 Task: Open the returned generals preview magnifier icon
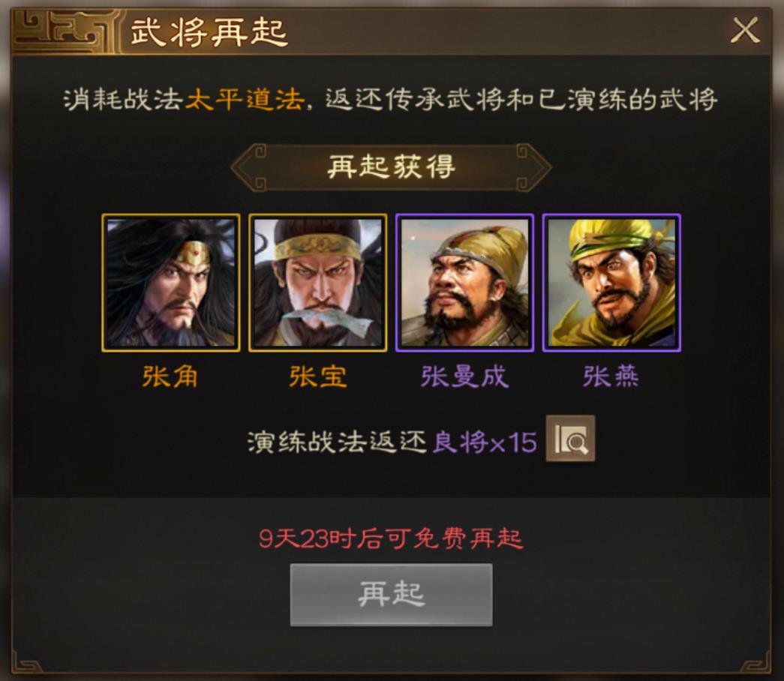[x=570, y=439]
